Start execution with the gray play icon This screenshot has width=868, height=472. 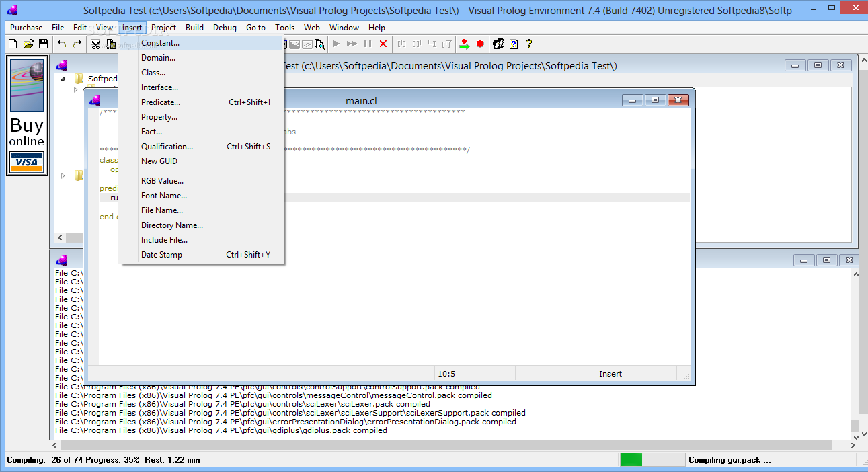(x=337, y=44)
